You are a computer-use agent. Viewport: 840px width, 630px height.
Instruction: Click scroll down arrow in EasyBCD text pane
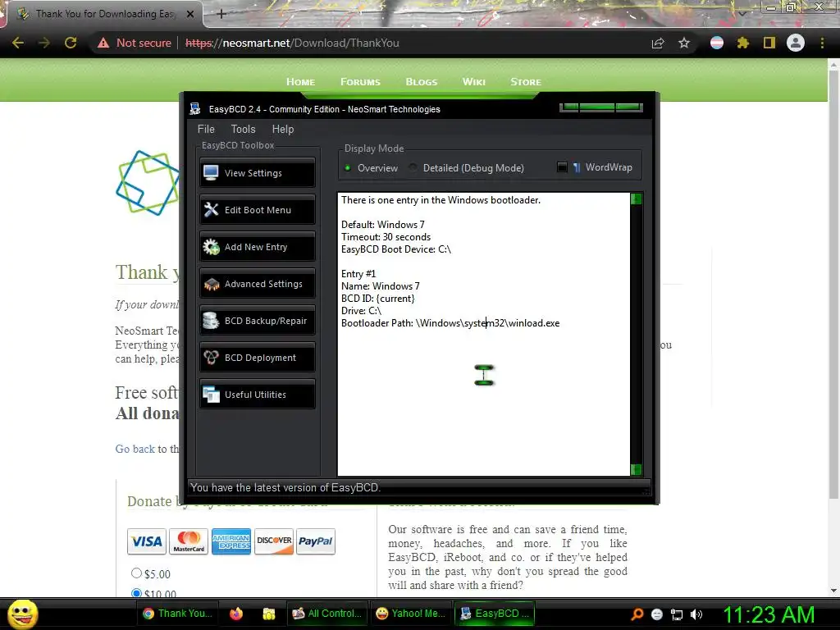(637, 470)
